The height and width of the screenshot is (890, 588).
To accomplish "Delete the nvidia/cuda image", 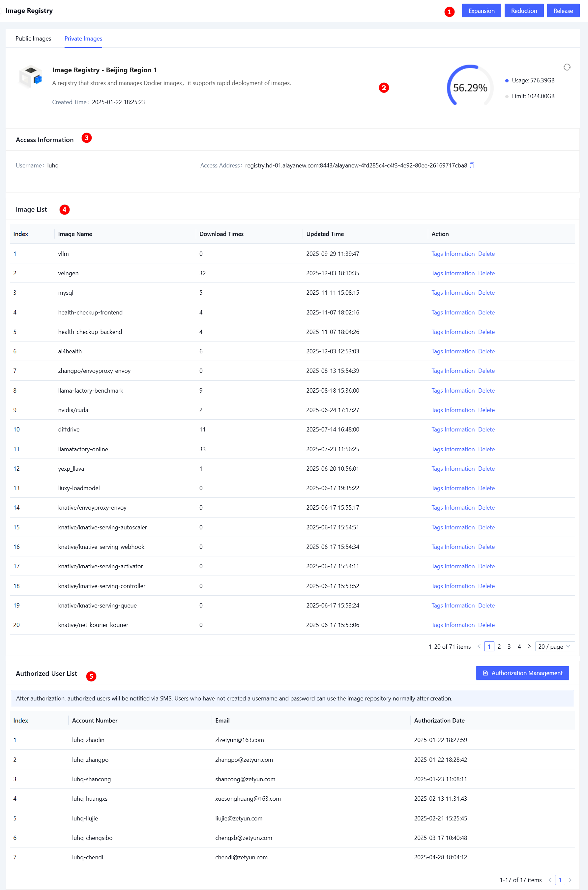I will [x=486, y=410].
